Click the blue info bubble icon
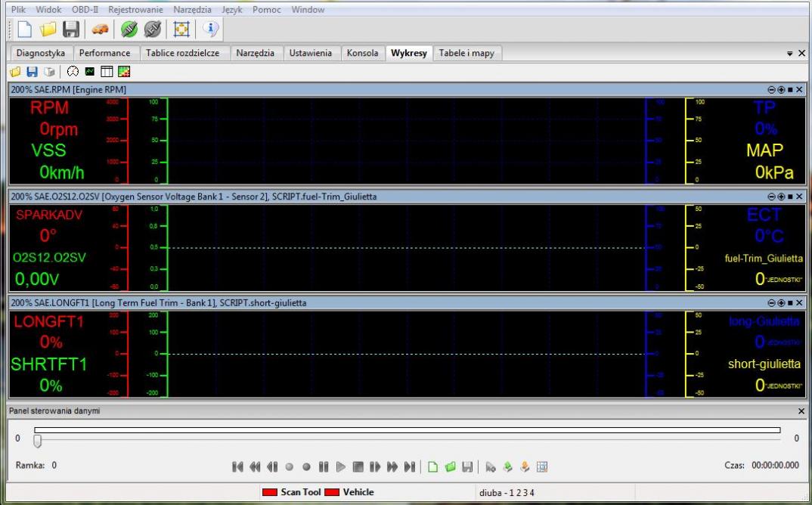This screenshot has width=812, height=505. pyautogui.click(x=210, y=29)
